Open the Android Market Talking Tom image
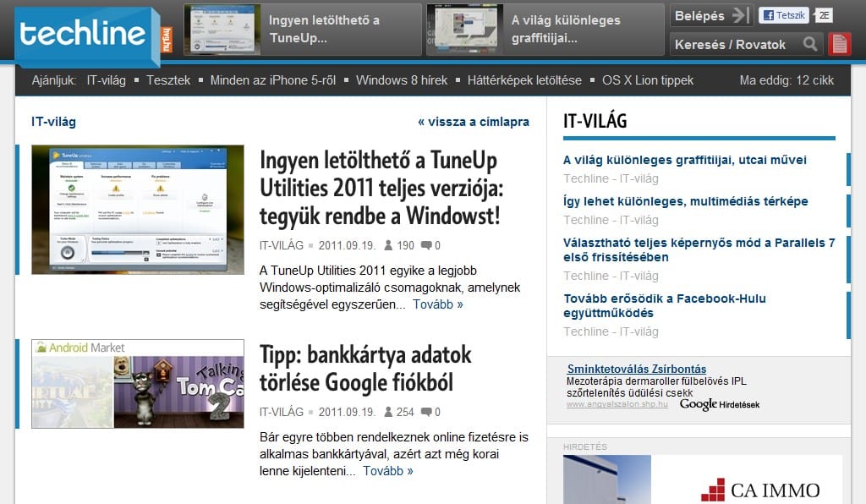 tap(138, 384)
